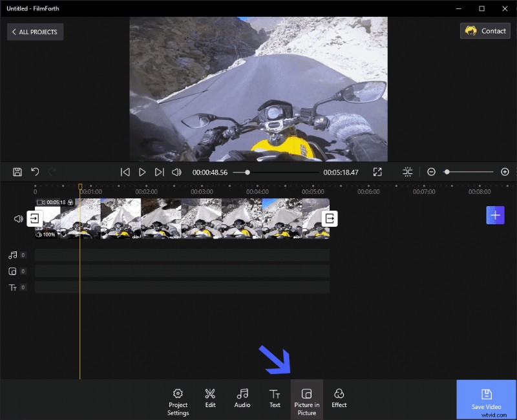
Task: Click the trim-out handle on the clip
Action: pyautogui.click(x=329, y=218)
